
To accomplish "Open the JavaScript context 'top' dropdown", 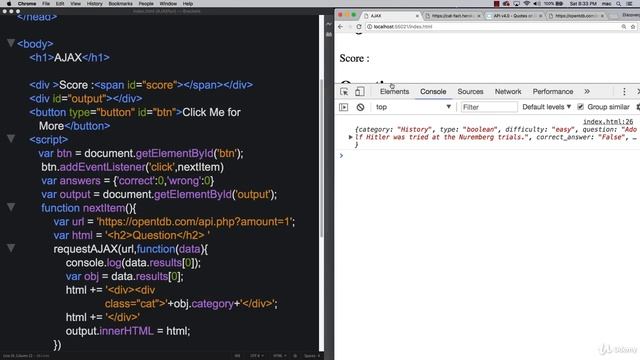I will tap(413, 107).
